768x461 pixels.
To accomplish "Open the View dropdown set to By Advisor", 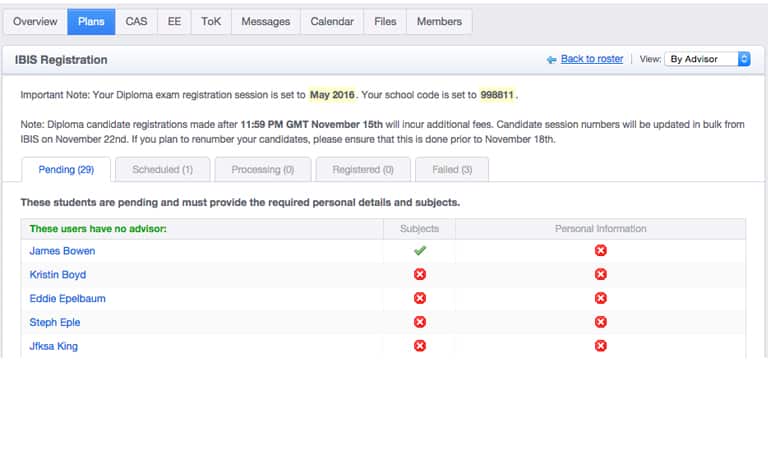I will 707,59.
